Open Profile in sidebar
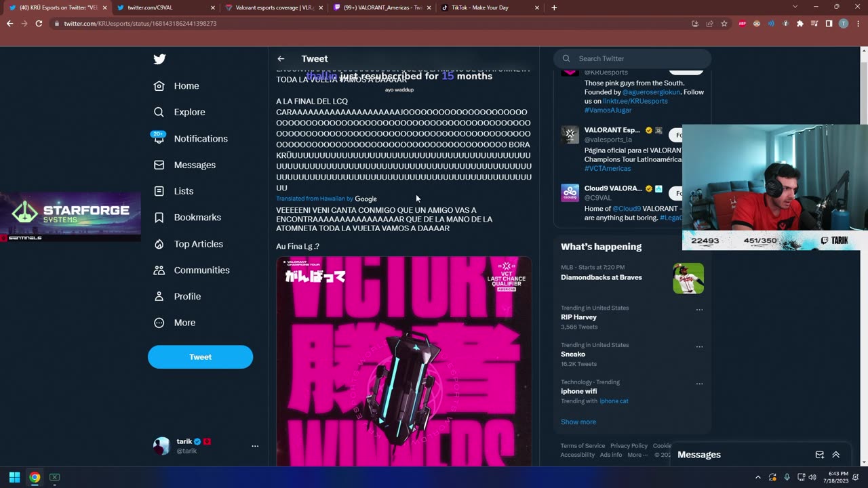The height and width of the screenshot is (488, 868). (177, 296)
